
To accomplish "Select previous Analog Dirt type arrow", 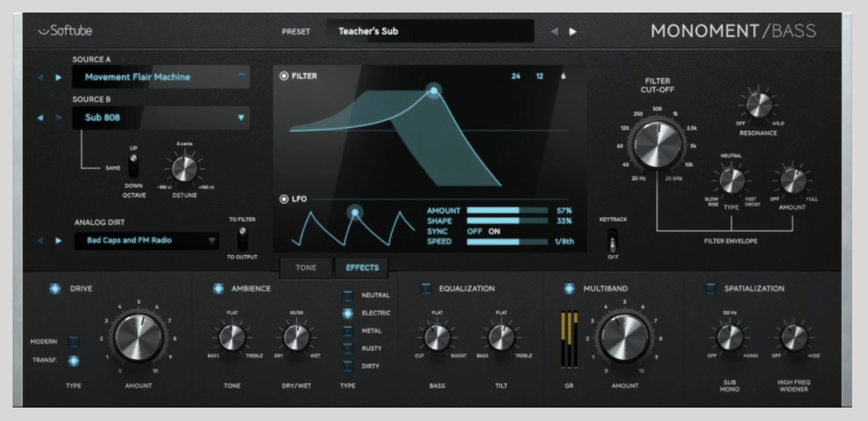I will (40, 240).
